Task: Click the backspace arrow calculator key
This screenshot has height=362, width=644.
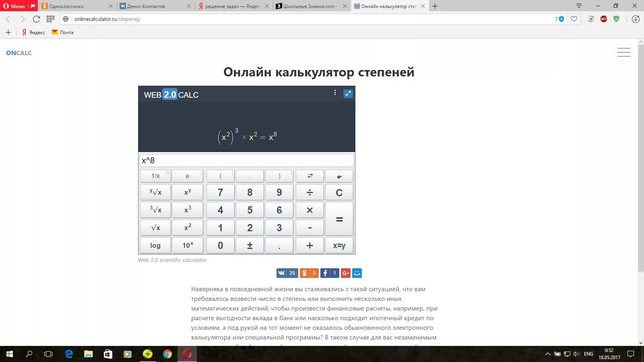Action: coord(339,176)
